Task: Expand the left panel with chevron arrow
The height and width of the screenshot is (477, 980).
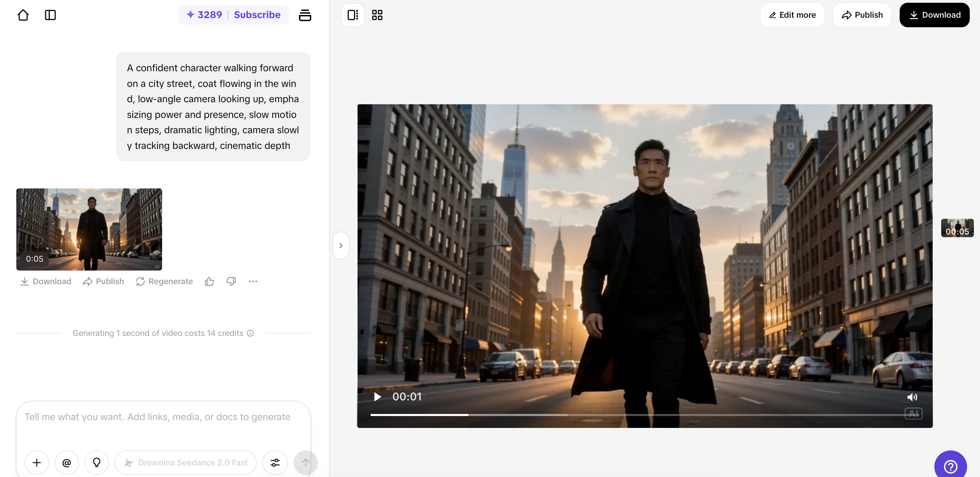Action: [341, 245]
